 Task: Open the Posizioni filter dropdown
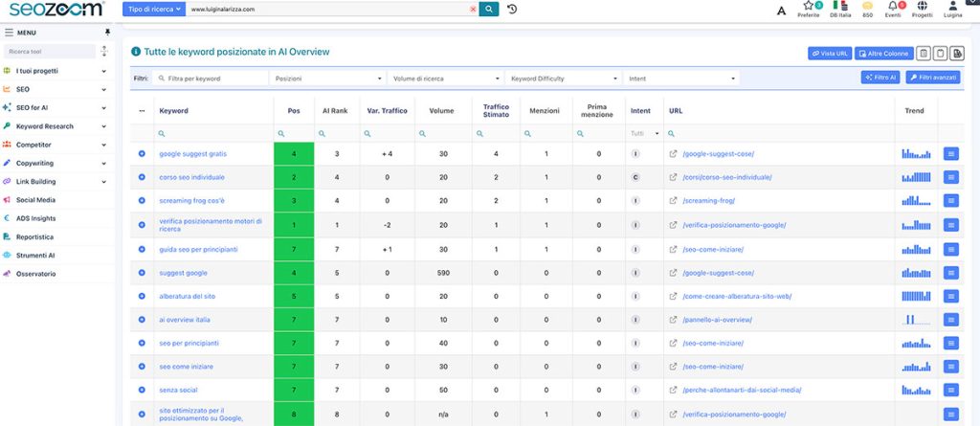tap(329, 78)
